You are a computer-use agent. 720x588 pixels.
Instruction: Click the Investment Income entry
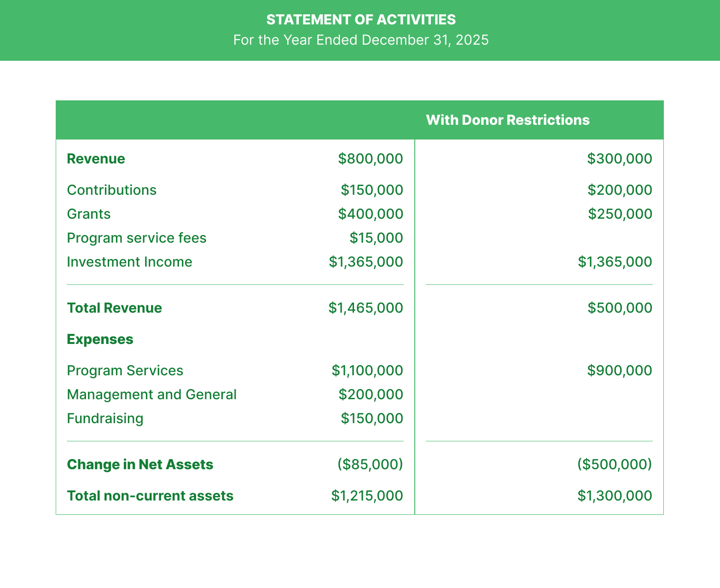pos(129,262)
